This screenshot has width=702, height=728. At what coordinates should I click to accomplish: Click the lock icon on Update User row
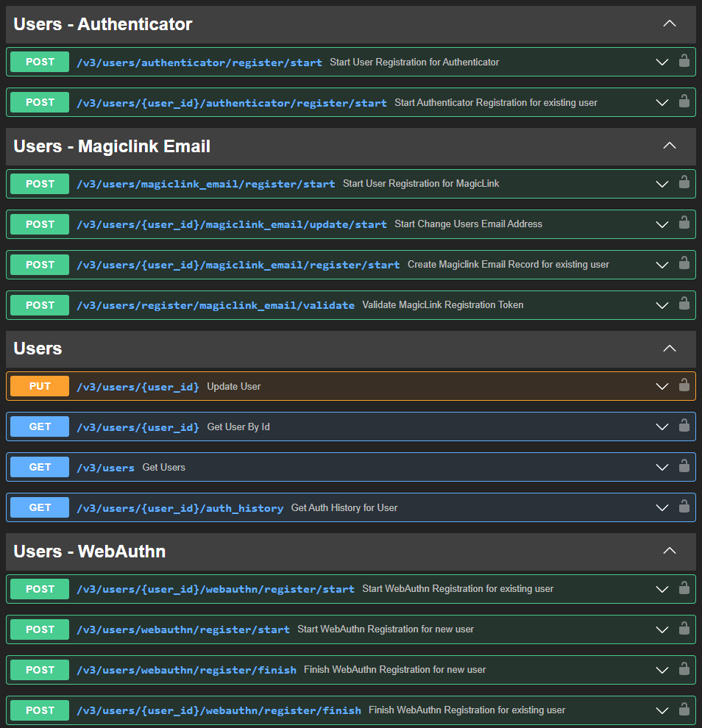(684, 385)
